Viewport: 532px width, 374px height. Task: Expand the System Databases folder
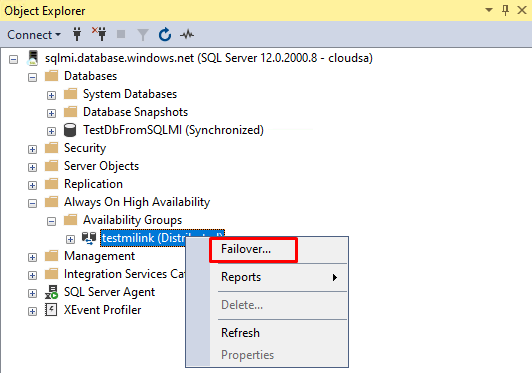click(x=51, y=96)
